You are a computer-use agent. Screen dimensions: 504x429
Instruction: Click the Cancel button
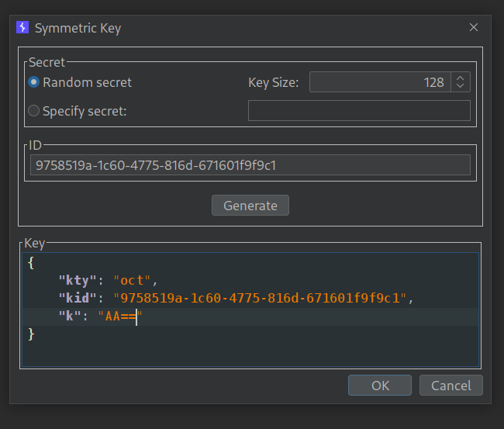(x=450, y=386)
